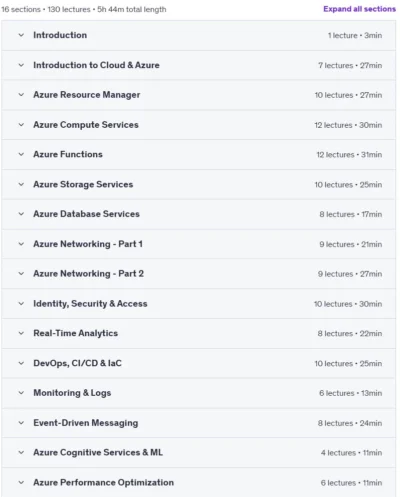Open DevOps, CI/CD & IaC section title
400x497 pixels.
click(77, 363)
